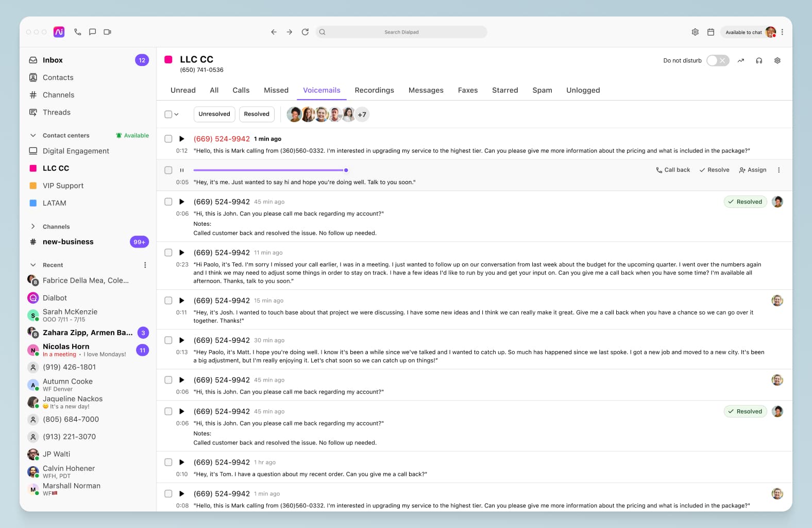Click the phone call icon in top bar
Viewport: 812px width, 528px height.
(77, 32)
